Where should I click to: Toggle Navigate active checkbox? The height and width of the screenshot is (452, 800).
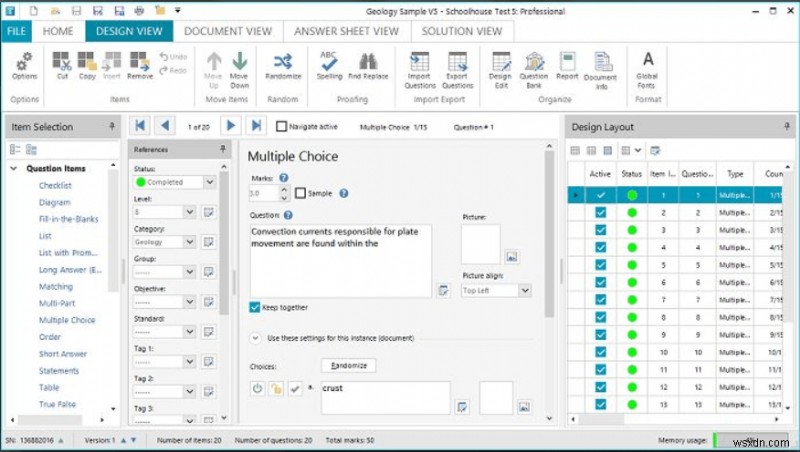pos(281,126)
